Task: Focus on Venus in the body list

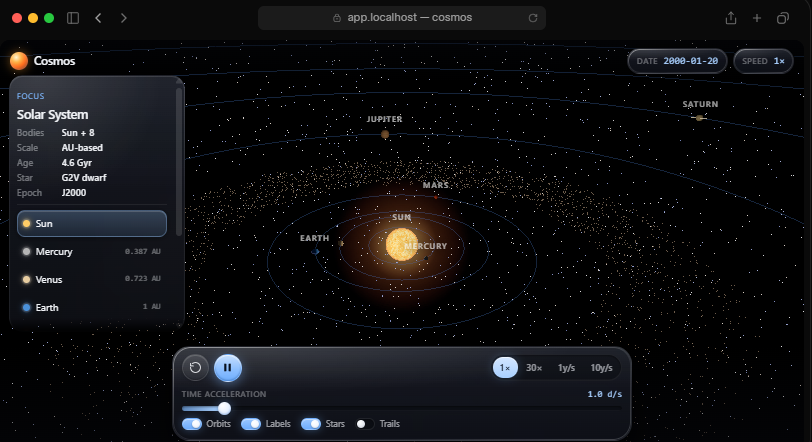Action: 92,279
